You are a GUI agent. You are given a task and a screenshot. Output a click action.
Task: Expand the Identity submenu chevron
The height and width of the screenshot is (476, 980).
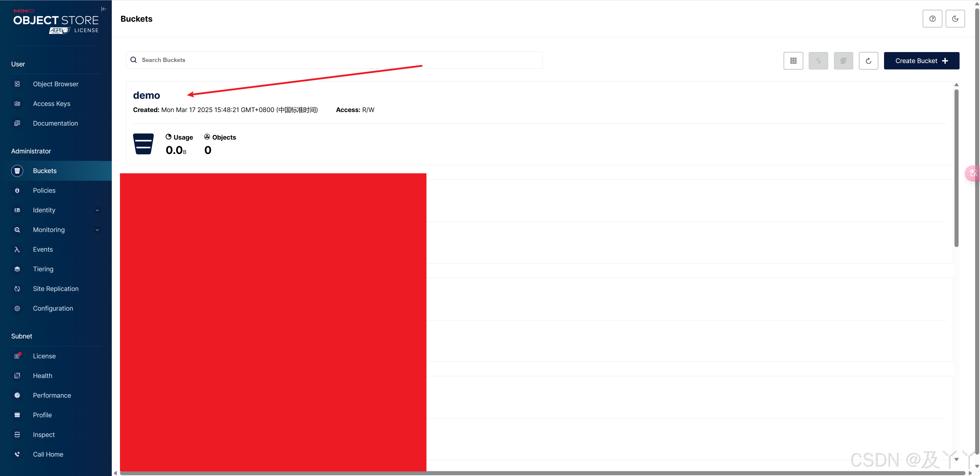pos(97,210)
